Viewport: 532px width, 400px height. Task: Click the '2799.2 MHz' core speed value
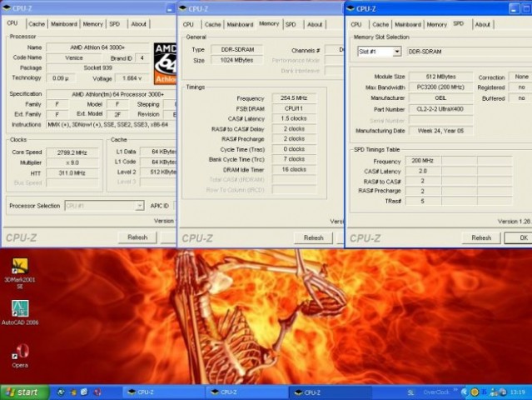72,152
